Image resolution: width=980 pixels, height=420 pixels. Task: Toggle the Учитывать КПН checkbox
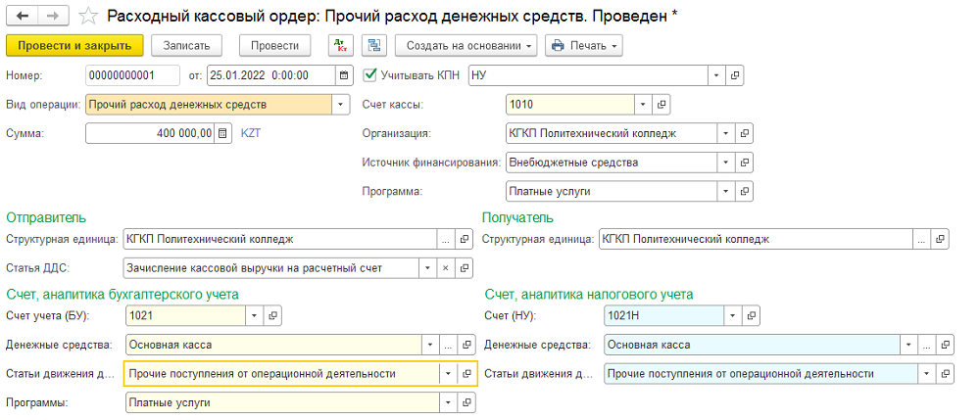click(x=370, y=75)
